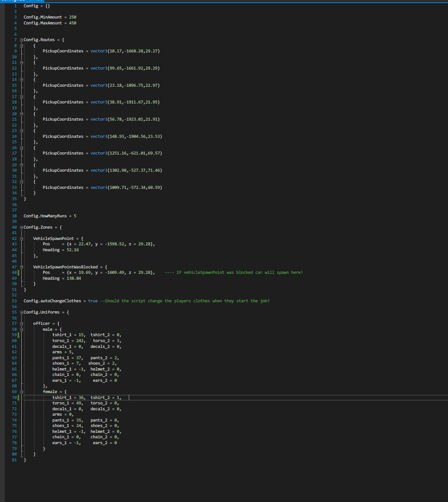Click the text "shoes_1 = 24"

tap(66, 426)
